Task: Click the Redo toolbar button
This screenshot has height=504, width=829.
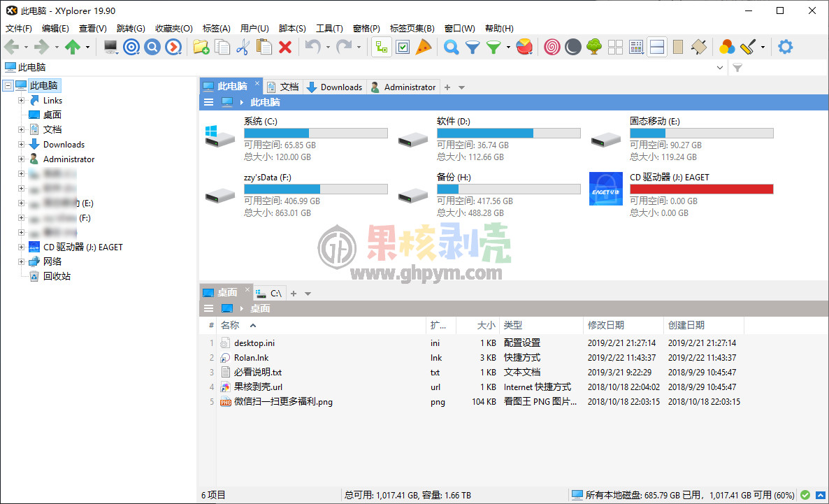Action: coord(344,47)
